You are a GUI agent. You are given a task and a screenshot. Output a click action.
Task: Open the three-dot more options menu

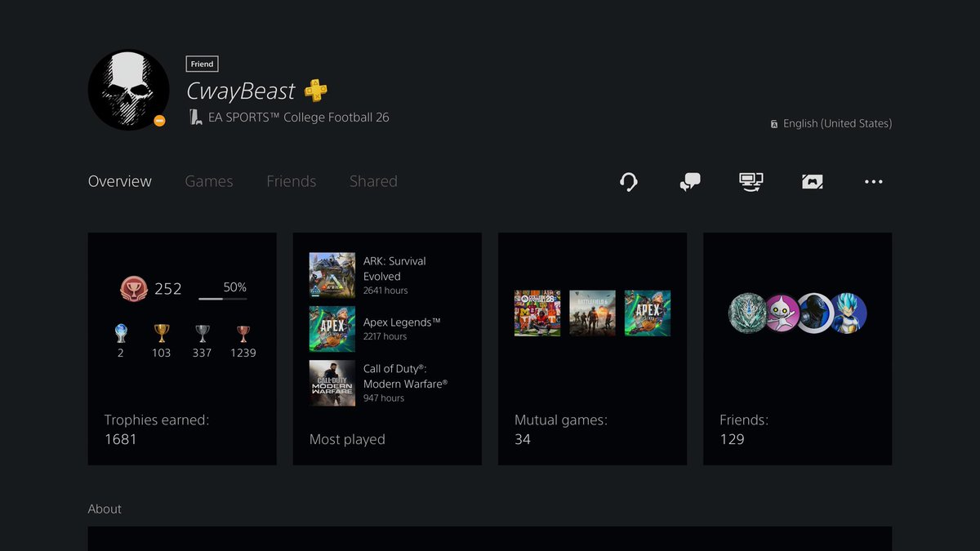pos(873,182)
